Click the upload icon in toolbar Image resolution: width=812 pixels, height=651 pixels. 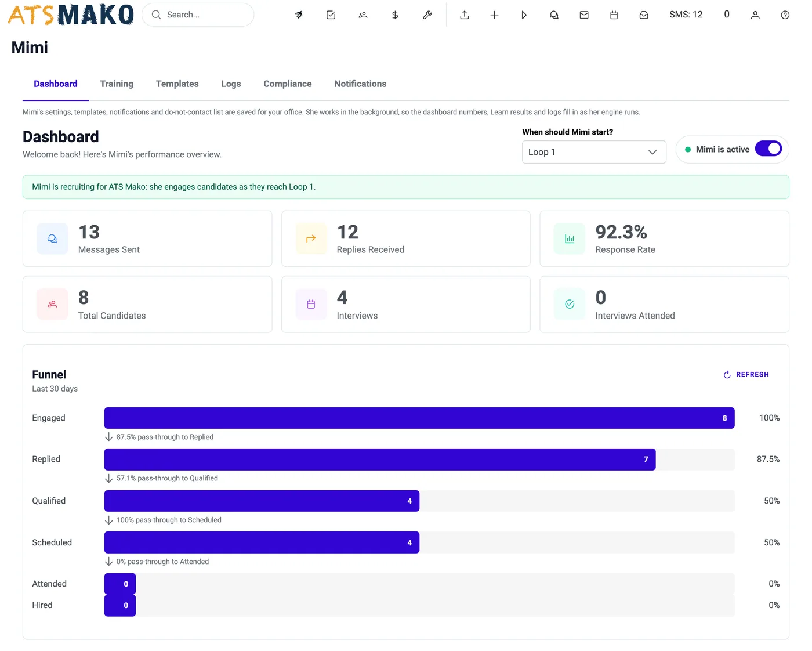tap(465, 15)
